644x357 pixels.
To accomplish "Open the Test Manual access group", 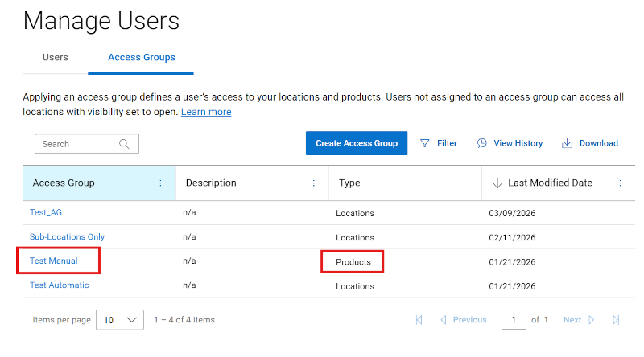I will (x=53, y=261).
